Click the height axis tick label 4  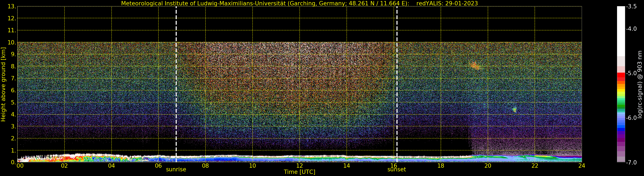(x=13, y=114)
